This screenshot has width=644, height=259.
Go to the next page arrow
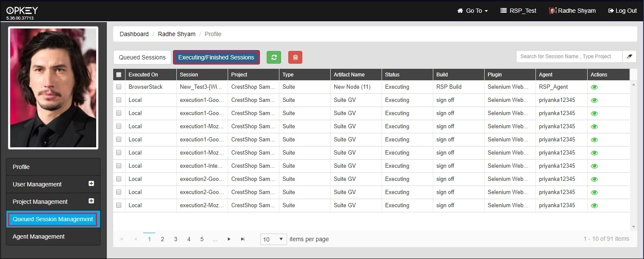point(229,239)
